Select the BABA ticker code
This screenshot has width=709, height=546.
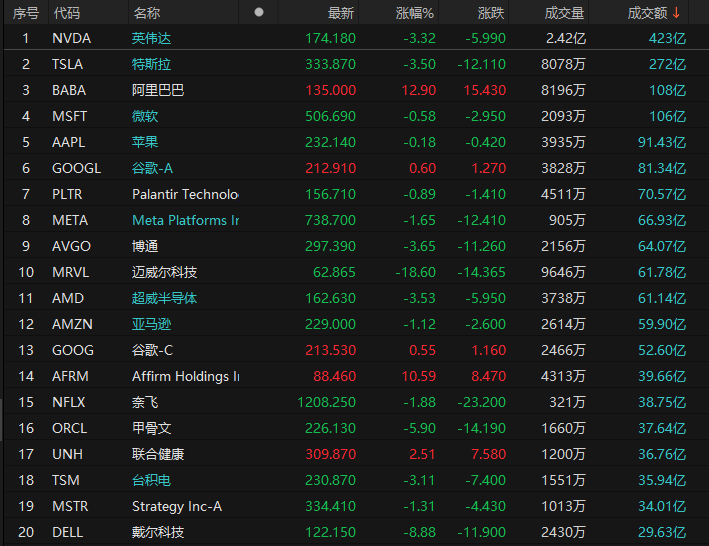[x=69, y=90]
